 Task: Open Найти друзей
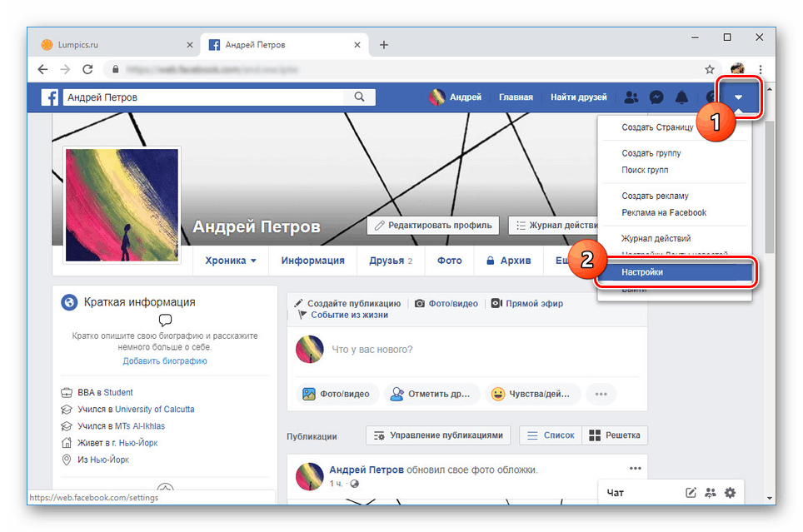tap(579, 97)
